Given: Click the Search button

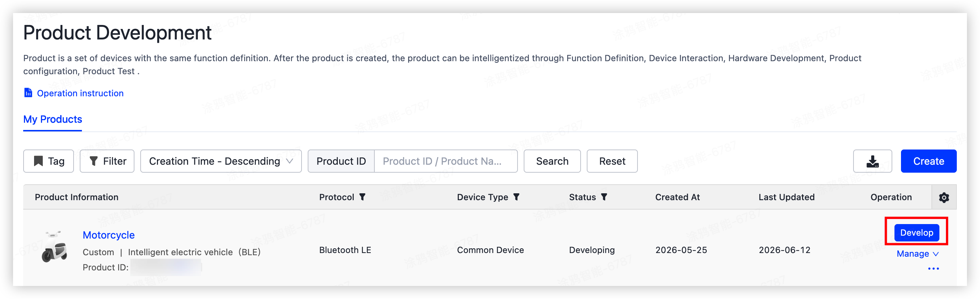Looking at the screenshot, I should 552,161.
